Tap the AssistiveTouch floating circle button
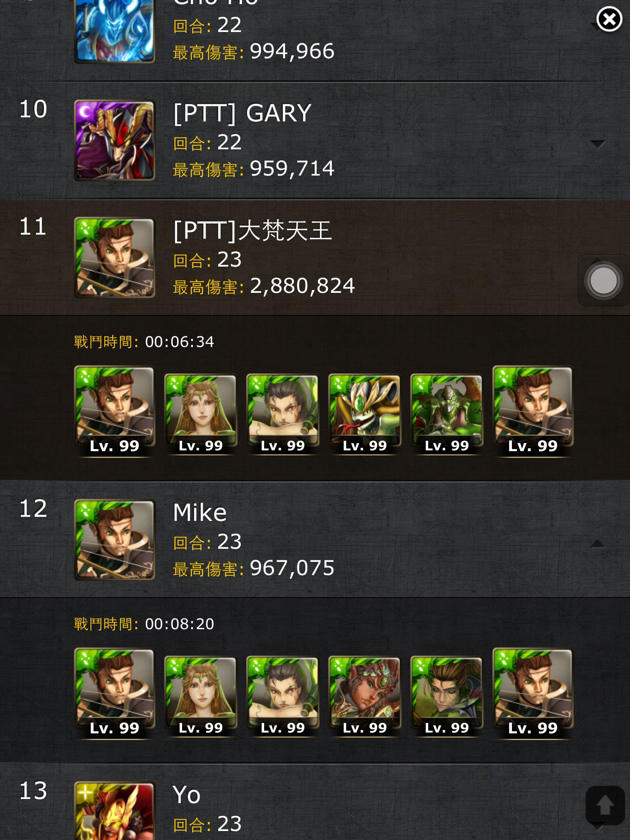 [x=603, y=281]
